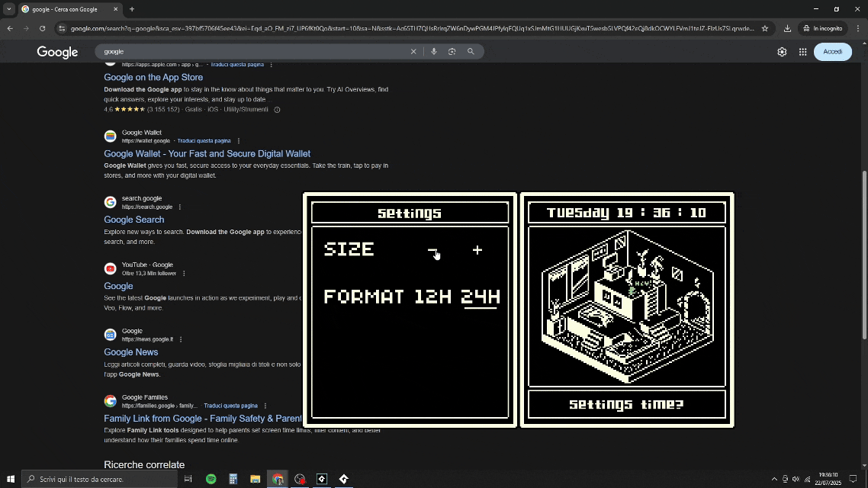Increase clock size with plus button
The width and height of the screenshot is (868, 488).
477,250
